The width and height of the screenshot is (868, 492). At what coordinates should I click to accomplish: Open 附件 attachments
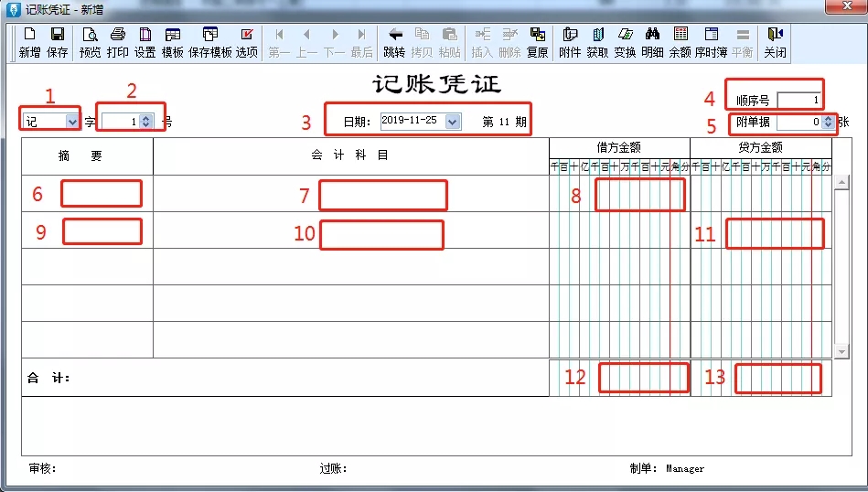coord(570,43)
